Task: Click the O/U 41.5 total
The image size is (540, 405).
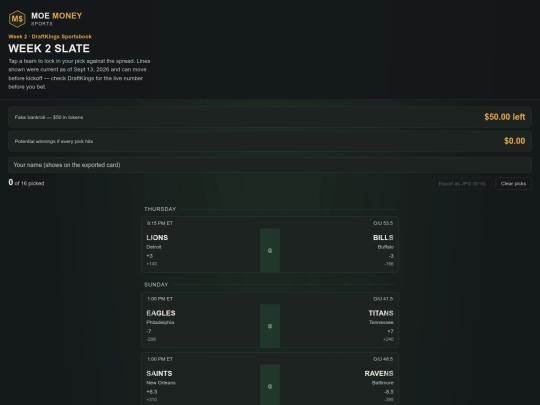Action: 383,299
